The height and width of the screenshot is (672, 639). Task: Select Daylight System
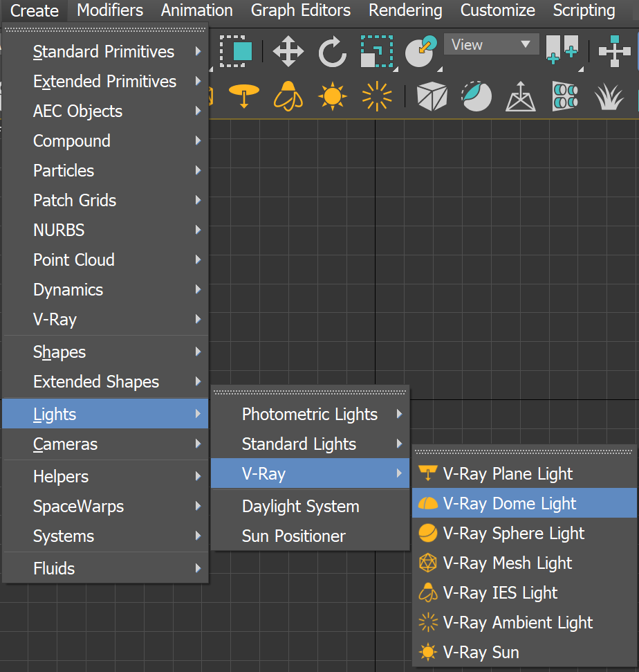pyautogui.click(x=300, y=506)
